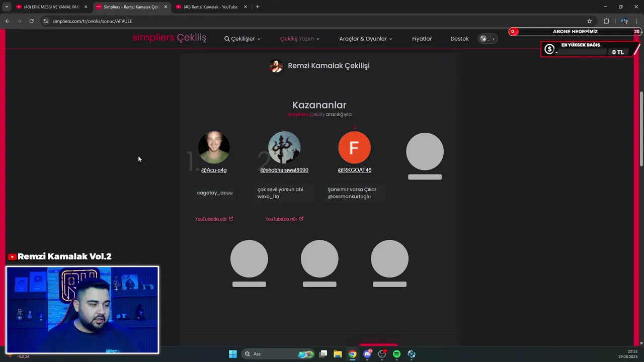
Task: Click Remzi Kamalak avatar beside giveaway title
Action: (276, 66)
